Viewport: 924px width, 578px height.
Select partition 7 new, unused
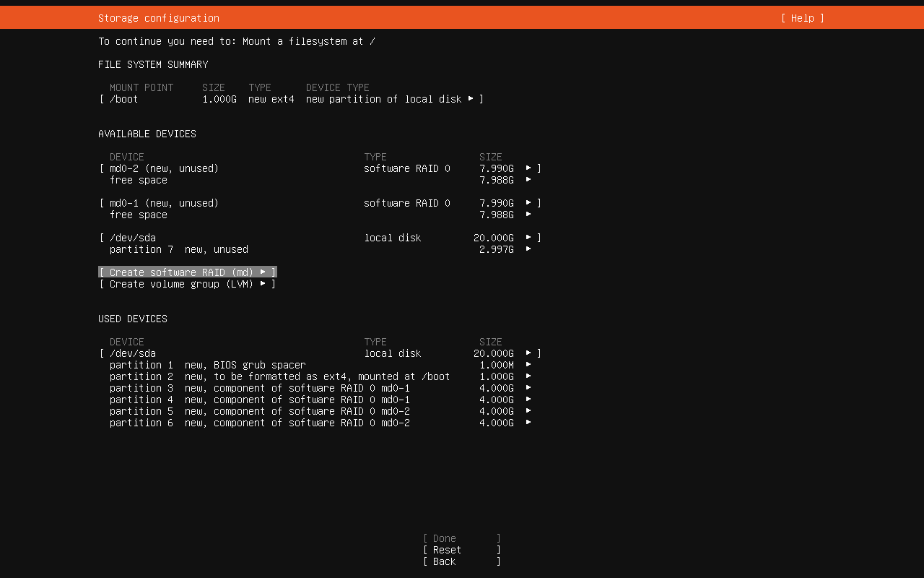tap(320, 249)
